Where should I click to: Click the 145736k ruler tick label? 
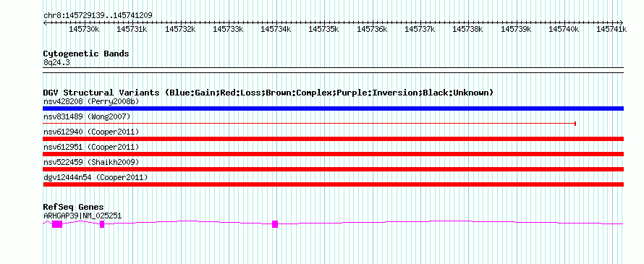point(372,29)
